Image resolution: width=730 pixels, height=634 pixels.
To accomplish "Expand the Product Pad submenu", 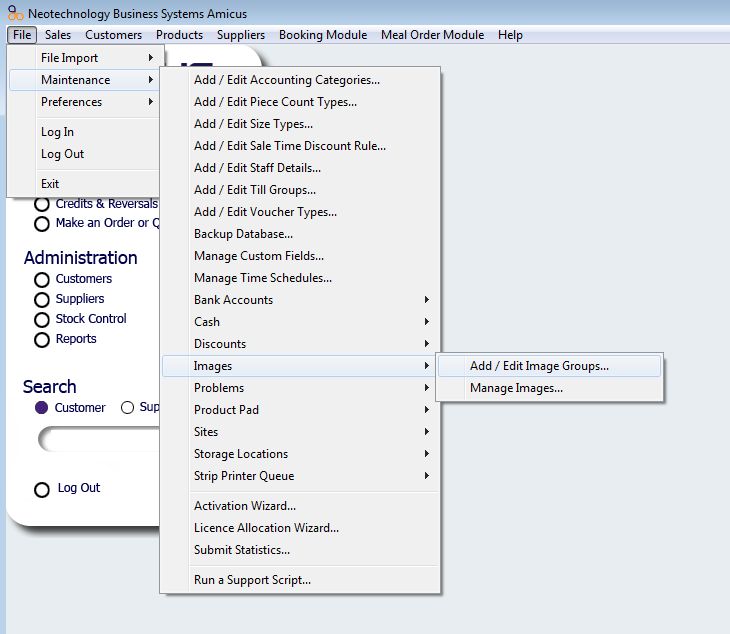I will (x=300, y=410).
